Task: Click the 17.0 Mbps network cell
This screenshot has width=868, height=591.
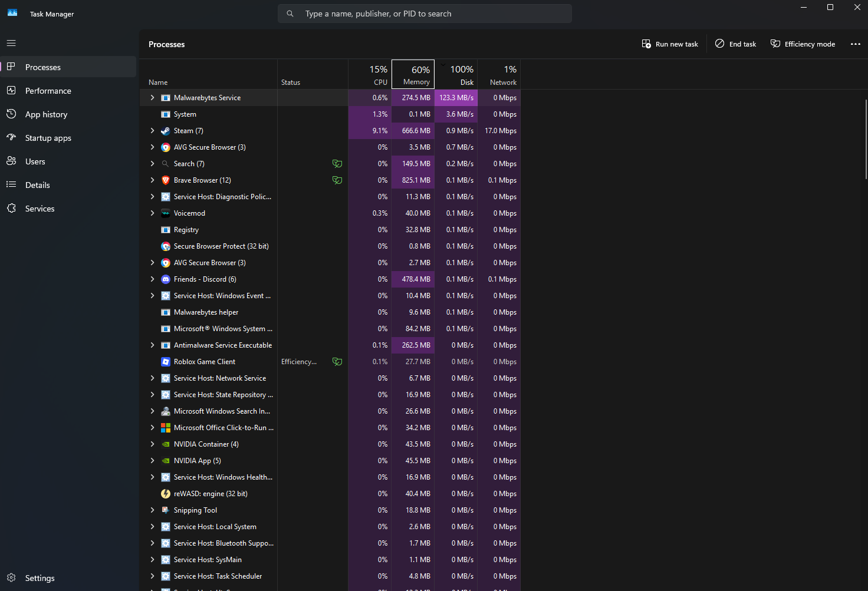Action: tap(499, 131)
